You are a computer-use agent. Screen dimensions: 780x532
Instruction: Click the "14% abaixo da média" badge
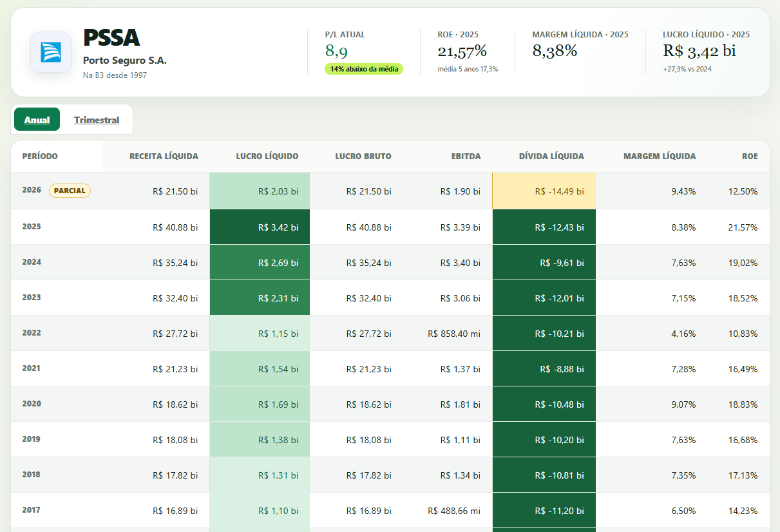(x=364, y=69)
